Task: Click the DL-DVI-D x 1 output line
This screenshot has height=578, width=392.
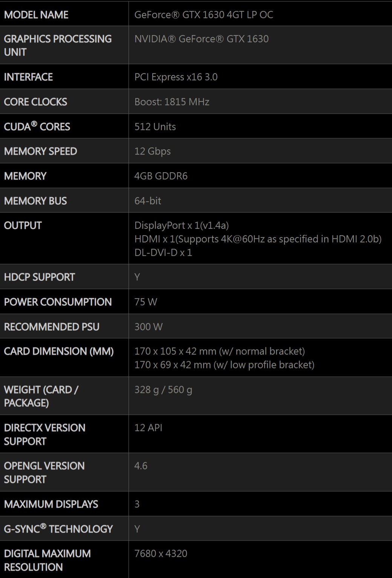Action: [x=163, y=253]
